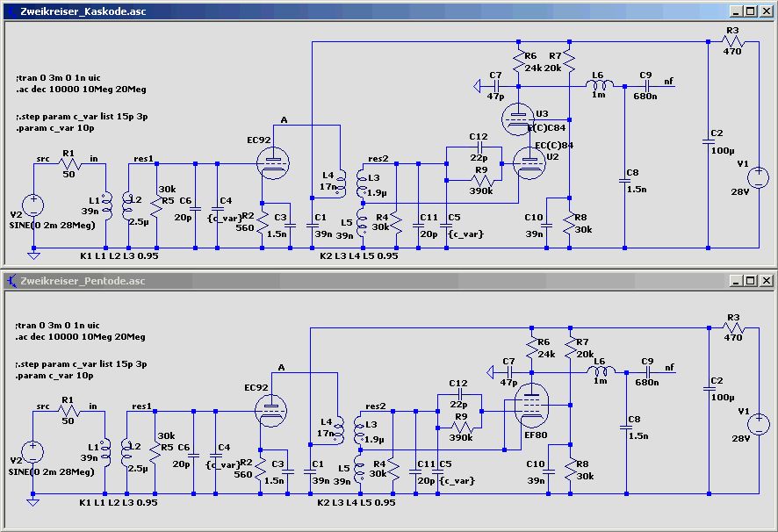Click the EC92 triode symbol in Kaskode schematic
This screenshot has width=778, height=532.
[x=273, y=162]
